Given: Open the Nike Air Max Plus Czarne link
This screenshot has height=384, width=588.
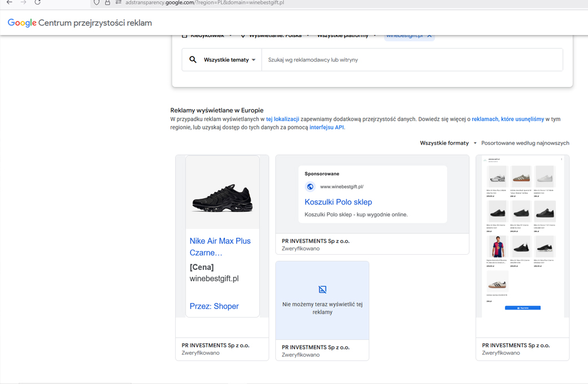Looking at the screenshot, I should point(220,247).
